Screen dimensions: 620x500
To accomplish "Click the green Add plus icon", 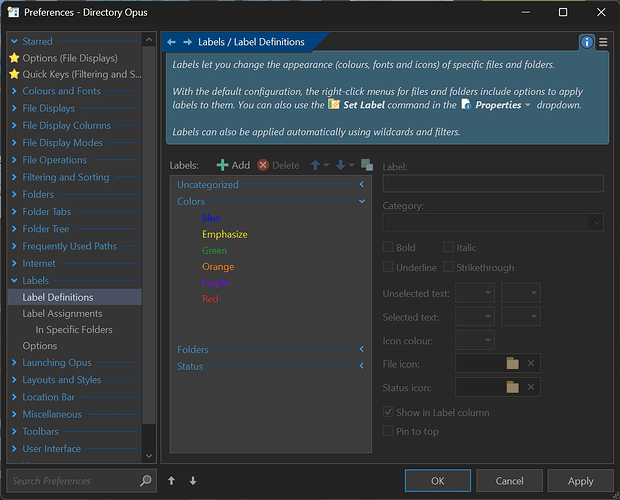I will coord(223,165).
